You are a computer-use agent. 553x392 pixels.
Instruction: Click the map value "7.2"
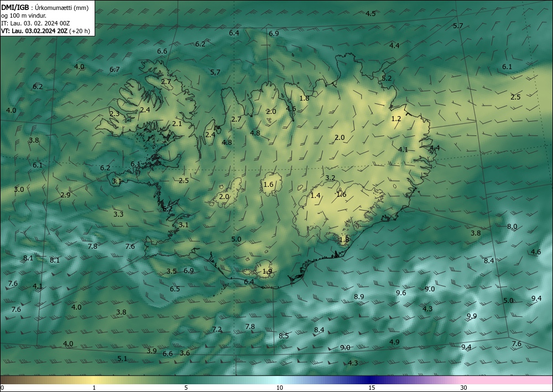217,330
